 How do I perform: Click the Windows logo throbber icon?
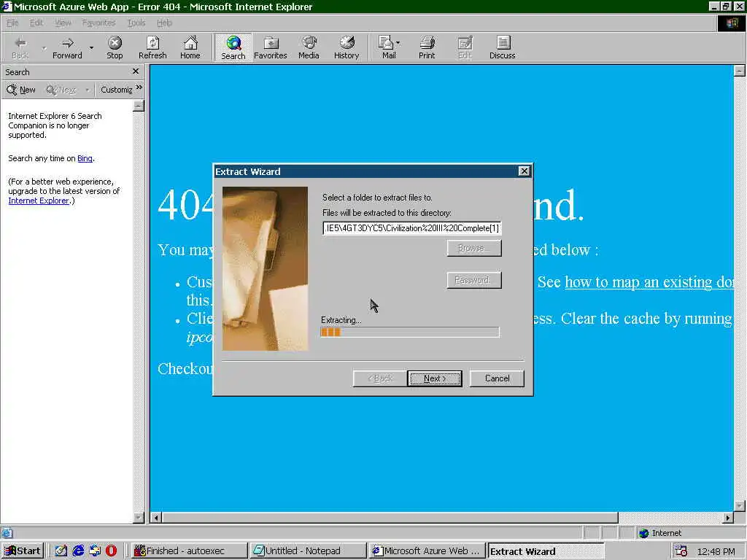(x=731, y=23)
